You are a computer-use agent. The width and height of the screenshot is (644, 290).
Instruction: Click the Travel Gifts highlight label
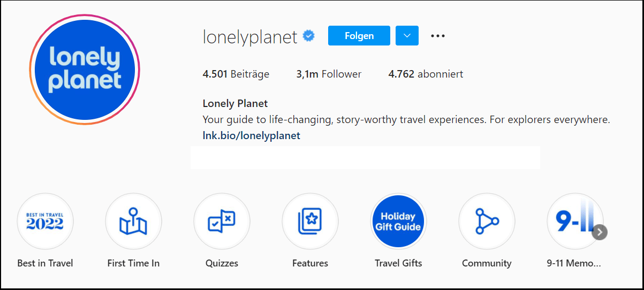pos(398,263)
